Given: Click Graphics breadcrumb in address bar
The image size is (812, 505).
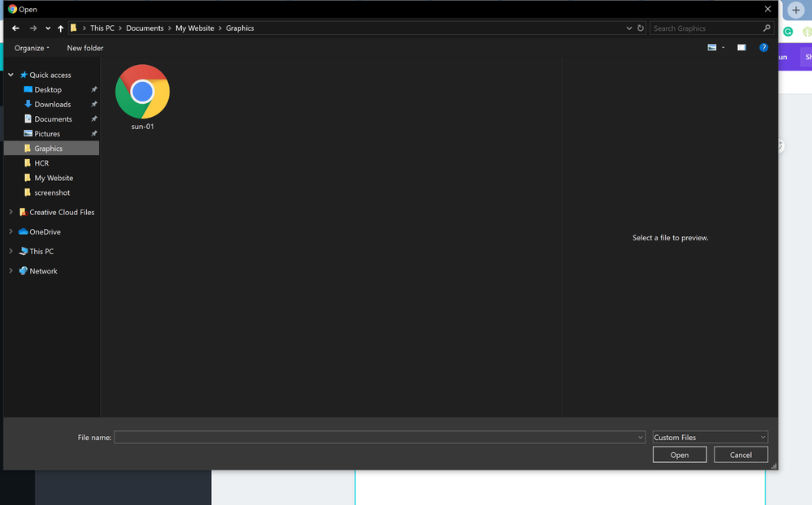Looking at the screenshot, I should 240,28.
